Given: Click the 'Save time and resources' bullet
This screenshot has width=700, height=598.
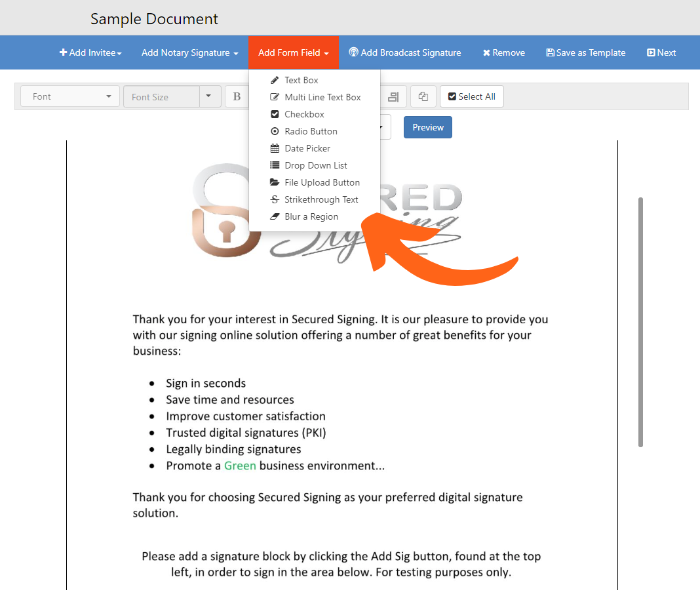Looking at the screenshot, I should [x=230, y=400].
